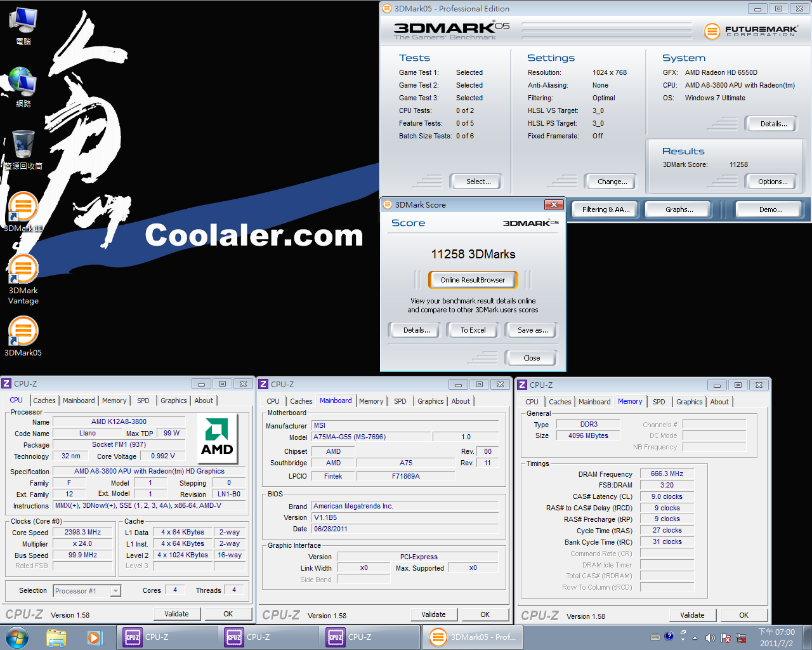This screenshot has width=812, height=650.
Task: Open Filtering & AA button
Action: [x=606, y=209]
